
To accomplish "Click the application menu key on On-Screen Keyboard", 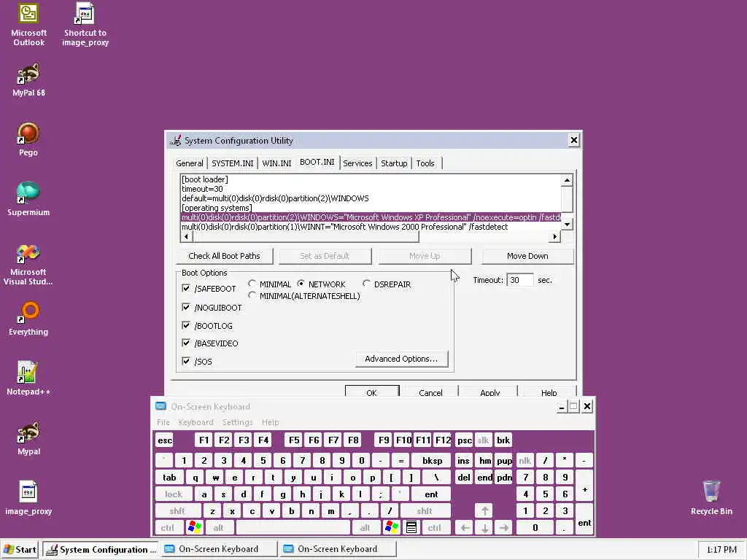I will [411, 527].
